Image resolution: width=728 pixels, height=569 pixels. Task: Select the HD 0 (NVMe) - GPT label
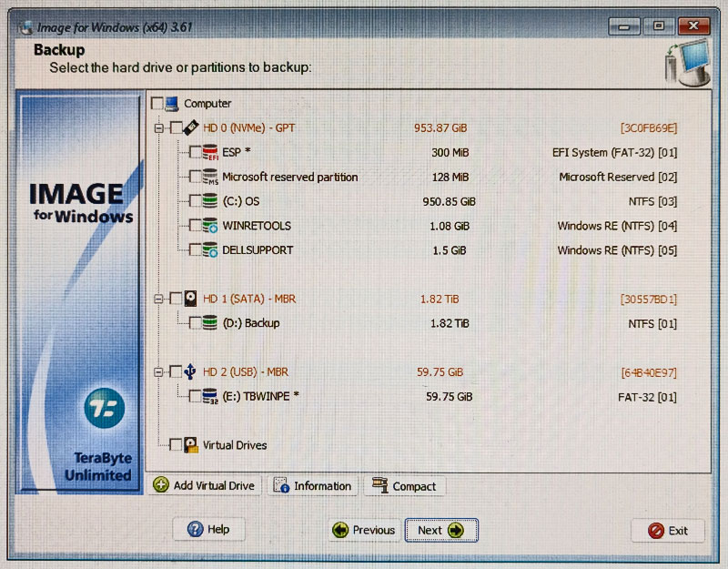click(x=248, y=127)
